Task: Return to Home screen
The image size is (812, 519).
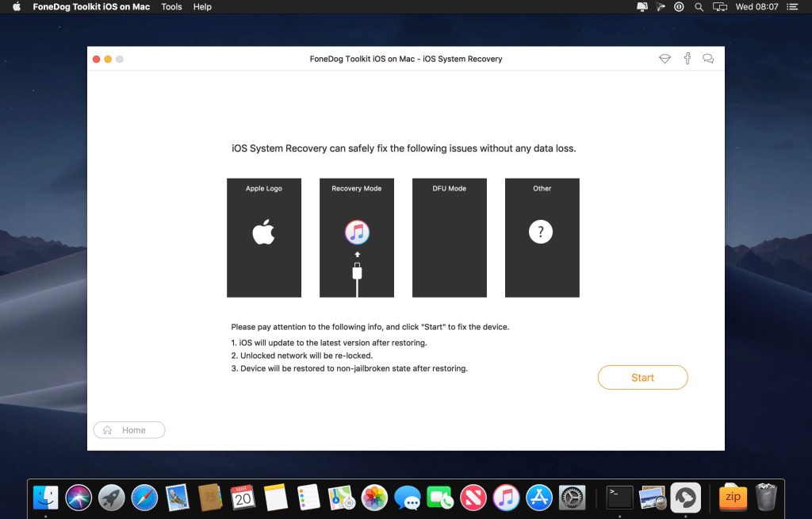Action: coord(128,429)
